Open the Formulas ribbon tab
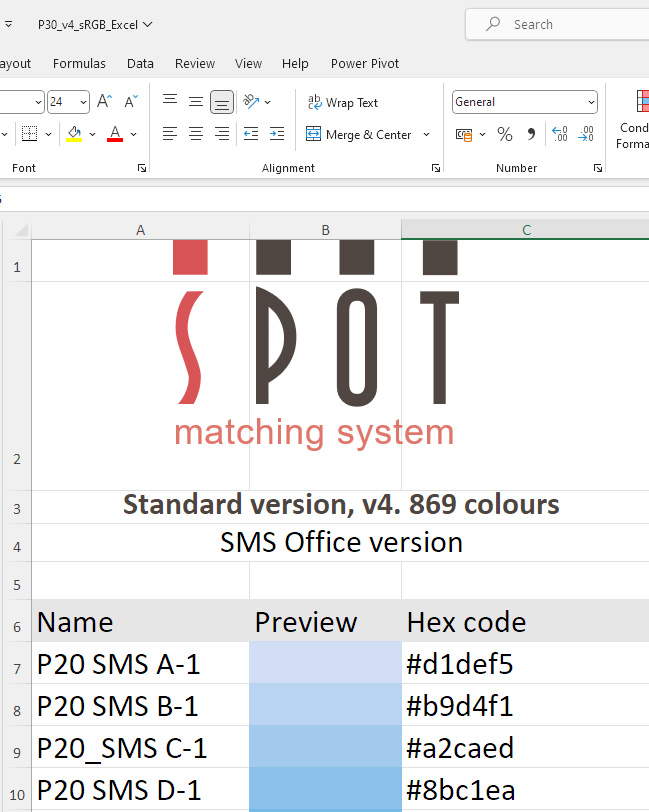Screen dimensions: 649x812 pos(79,63)
